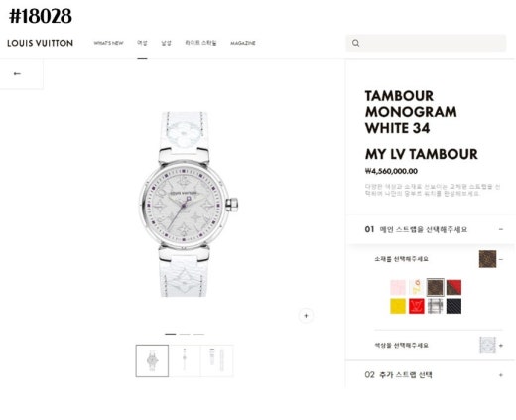Select the pale pink strap material swatch
This screenshot has height=420, width=516.
click(398, 287)
